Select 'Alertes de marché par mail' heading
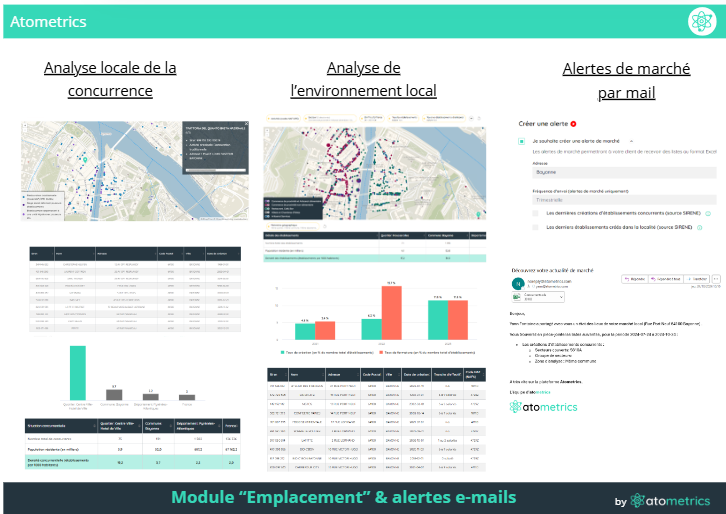 [626, 80]
